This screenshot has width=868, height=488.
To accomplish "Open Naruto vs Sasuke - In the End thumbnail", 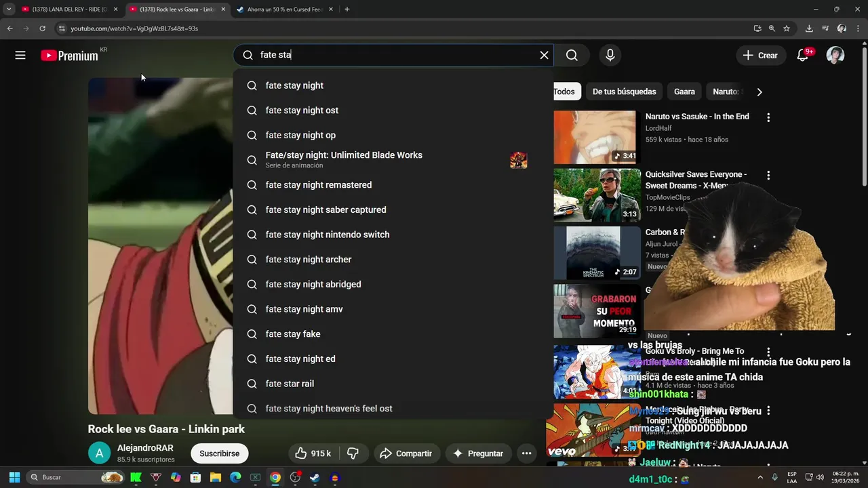I will click(x=597, y=138).
